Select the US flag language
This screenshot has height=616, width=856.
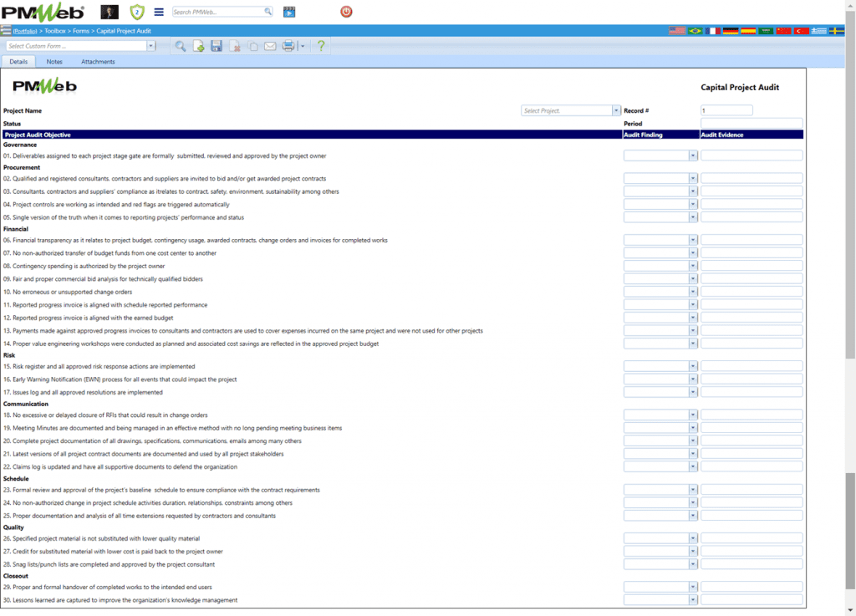point(677,31)
